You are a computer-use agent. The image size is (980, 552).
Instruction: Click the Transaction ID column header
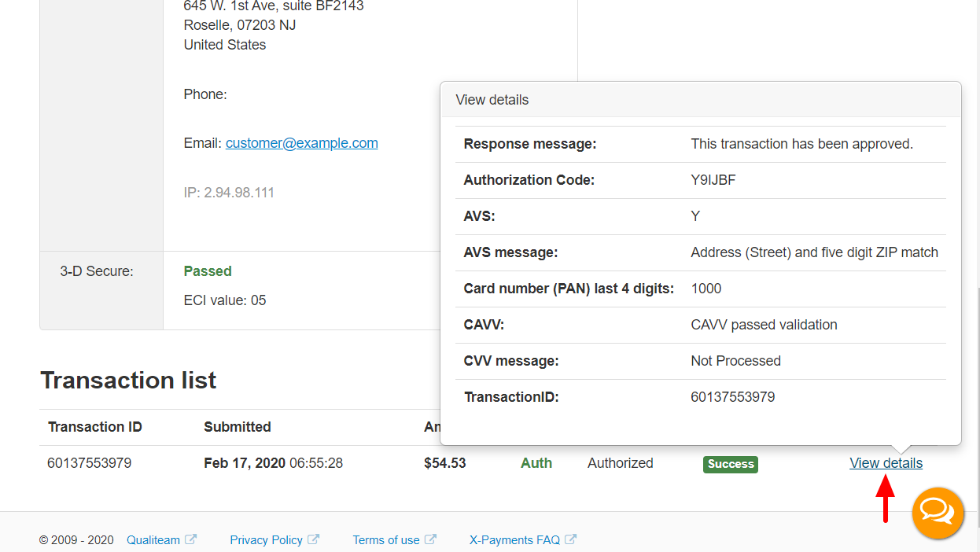click(95, 427)
